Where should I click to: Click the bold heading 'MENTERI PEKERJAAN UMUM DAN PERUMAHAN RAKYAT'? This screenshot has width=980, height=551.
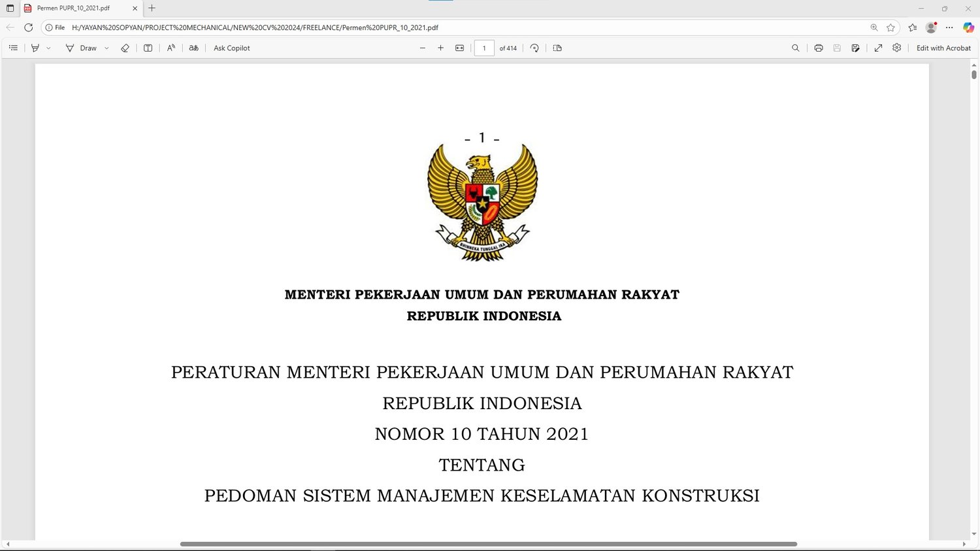pyautogui.click(x=482, y=295)
